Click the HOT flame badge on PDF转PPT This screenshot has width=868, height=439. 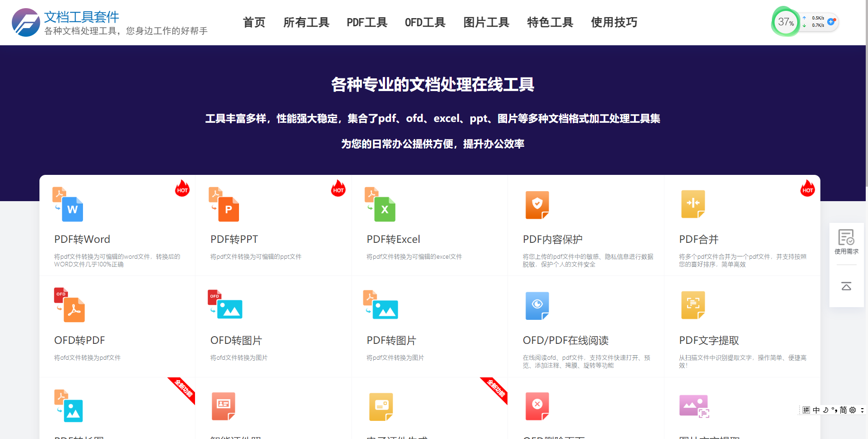click(x=338, y=188)
